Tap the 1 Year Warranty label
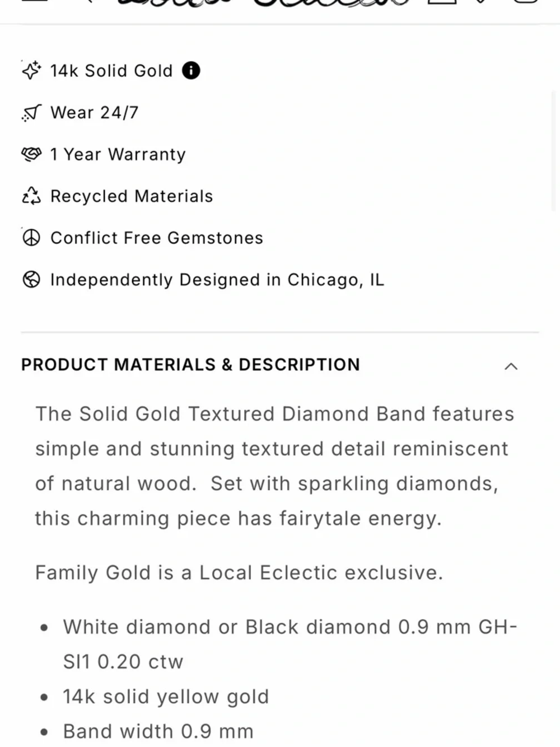Image resolution: width=560 pixels, height=747 pixels. [118, 154]
